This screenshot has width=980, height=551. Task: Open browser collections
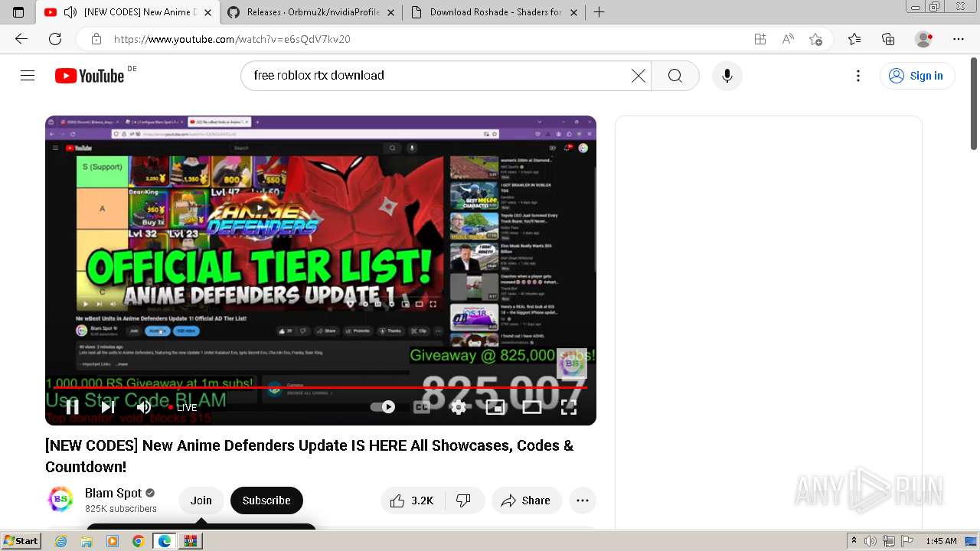point(888,39)
